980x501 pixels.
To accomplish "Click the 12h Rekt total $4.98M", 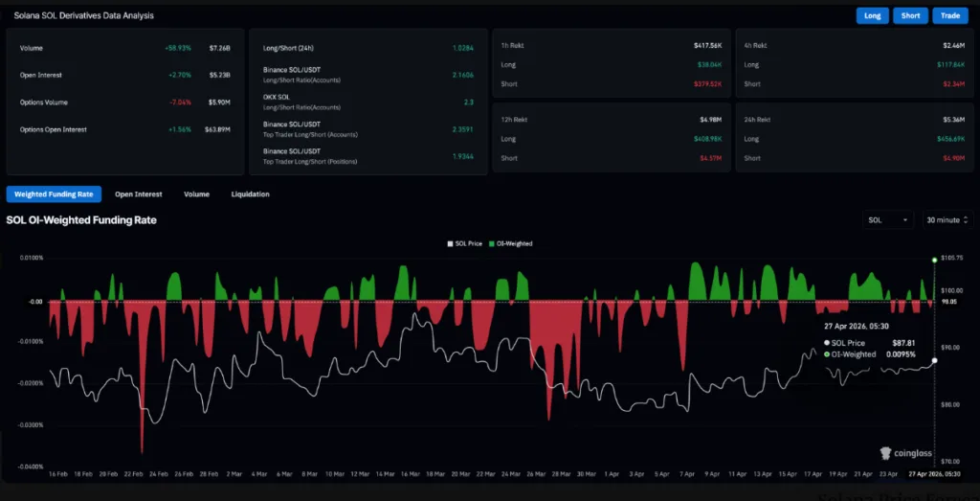I will pos(712,120).
